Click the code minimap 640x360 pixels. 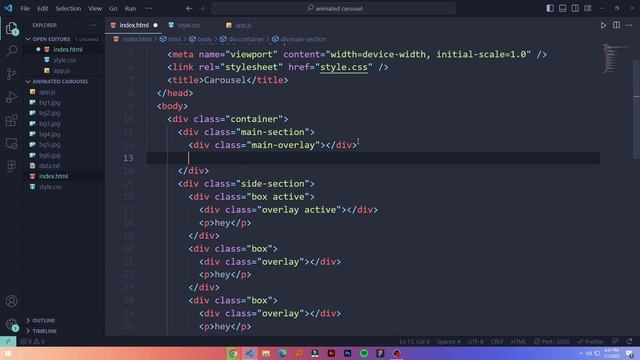click(x=615, y=59)
